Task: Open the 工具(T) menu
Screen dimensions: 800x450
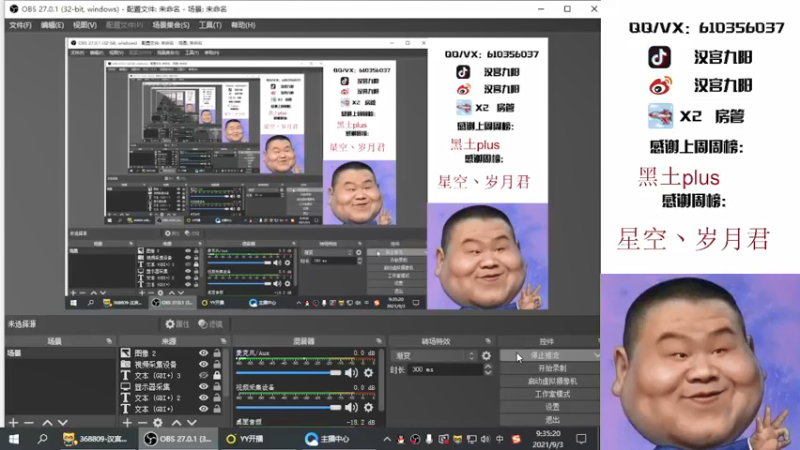Action: [x=210, y=25]
